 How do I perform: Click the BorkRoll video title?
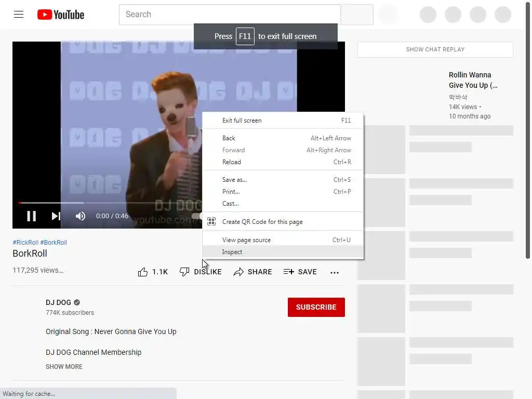tap(30, 254)
